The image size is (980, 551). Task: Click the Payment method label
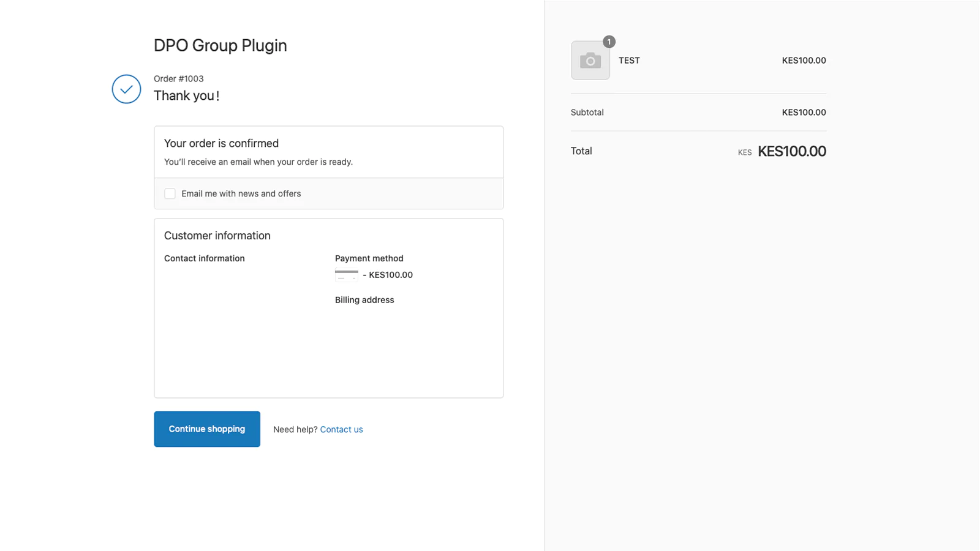pos(369,258)
